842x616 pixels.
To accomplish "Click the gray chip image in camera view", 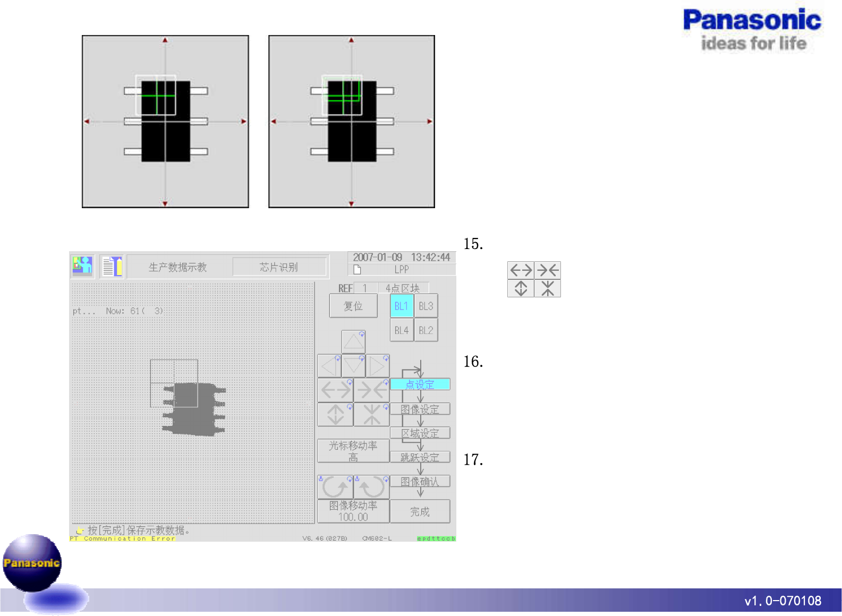I will pos(194,409).
